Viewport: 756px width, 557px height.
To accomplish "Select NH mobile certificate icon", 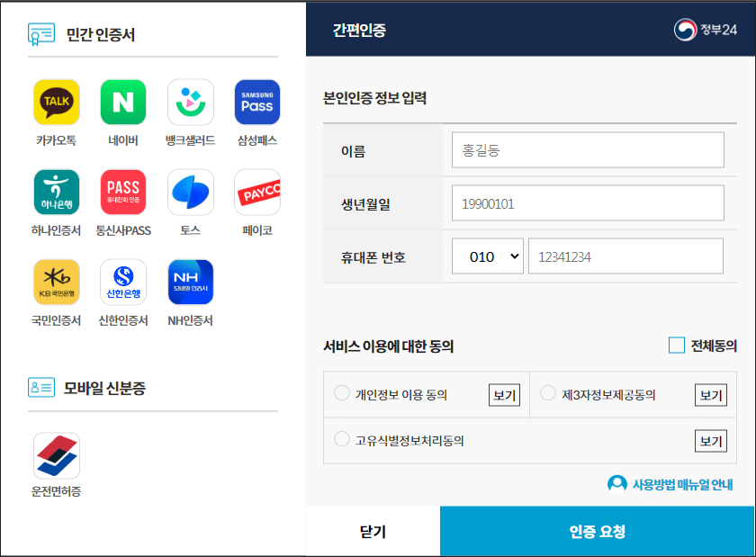I will pos(191,283).
